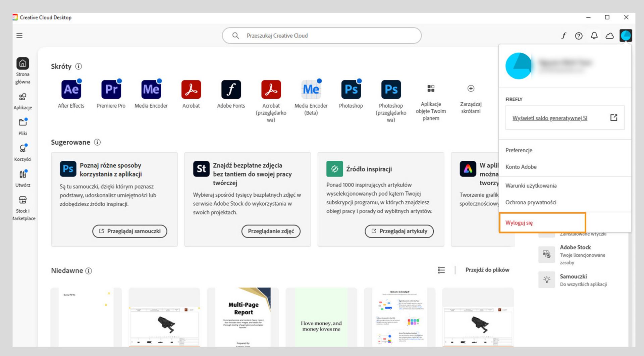The width and height of the screenshot is (644, 356).
Task: Open the help question mark icon
Action: 579,36
